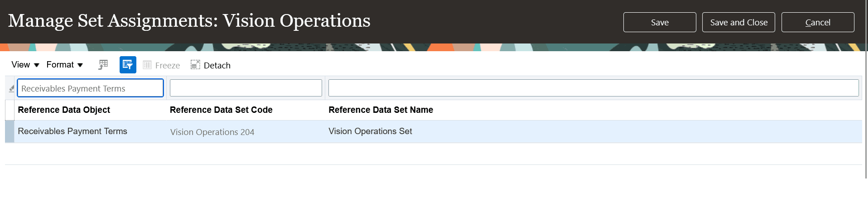
Task: Click the Vision Operations 204 set code cell
Action: click(212, 132)
